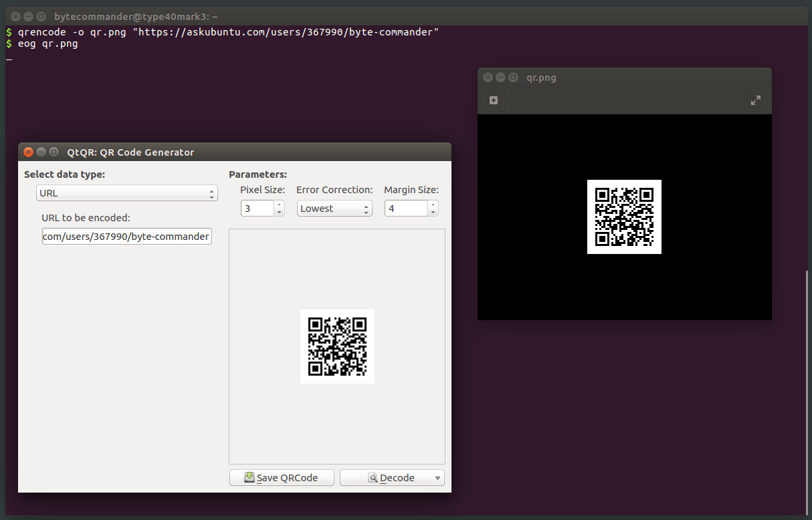Image resolution: width=812 pixels, height=520 pixels.
Task: Click the Margin Size value field
Action: click(x=406, y=209)
